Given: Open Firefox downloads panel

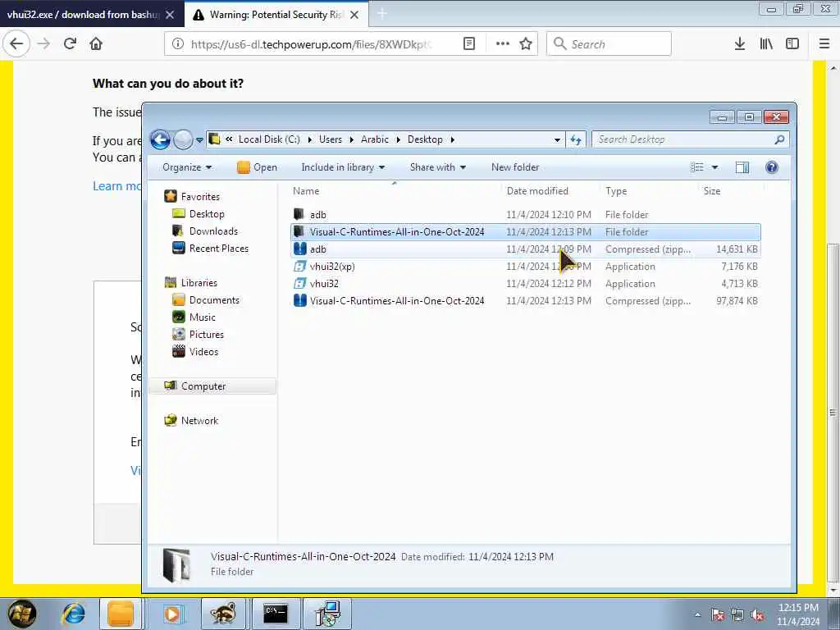Looking at the screenshot, I should tap(740, 44).
